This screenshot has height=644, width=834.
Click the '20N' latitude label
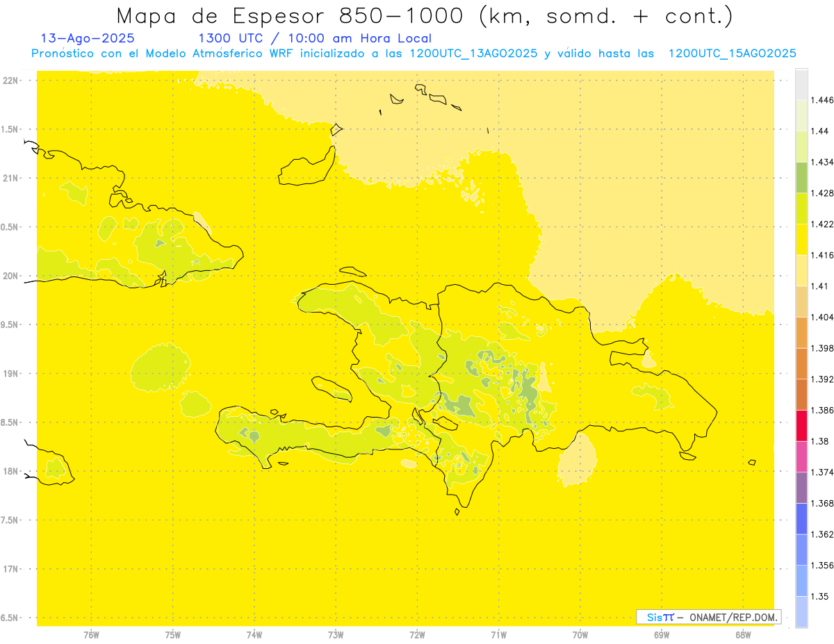click(x=11, y=276)
